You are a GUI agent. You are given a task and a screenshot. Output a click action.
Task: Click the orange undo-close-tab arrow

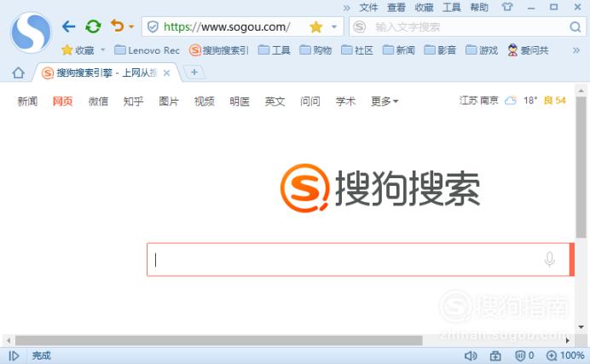[x=118, y=26]
